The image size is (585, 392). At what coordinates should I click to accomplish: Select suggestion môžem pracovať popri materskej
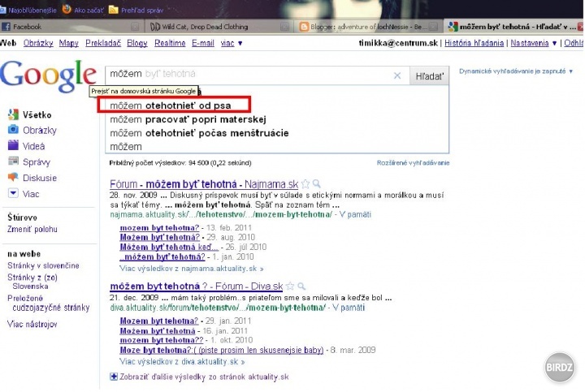pyautogui.click(x=276, y=119)
